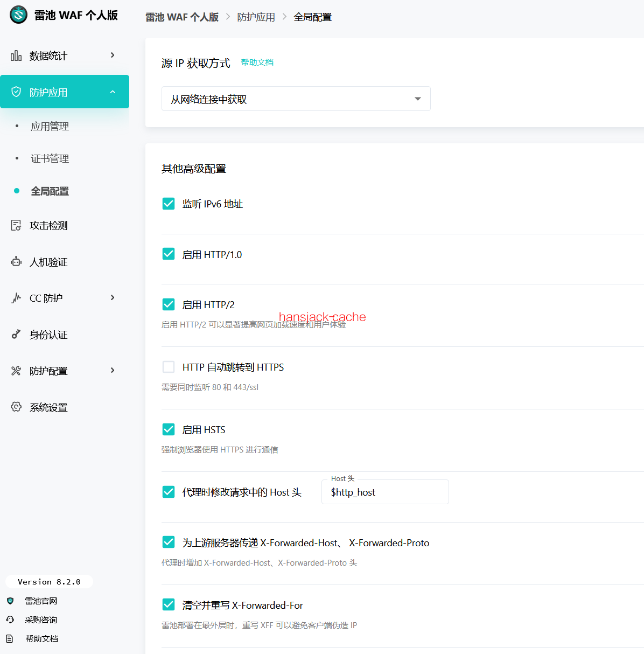Open the 采购咨询 link
The image size is (644, 654).
41,620
